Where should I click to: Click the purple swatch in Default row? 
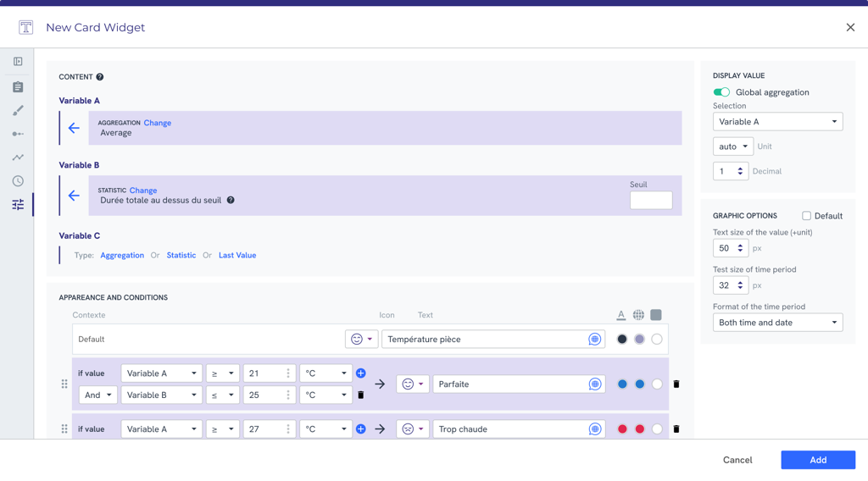pos(639,340)
